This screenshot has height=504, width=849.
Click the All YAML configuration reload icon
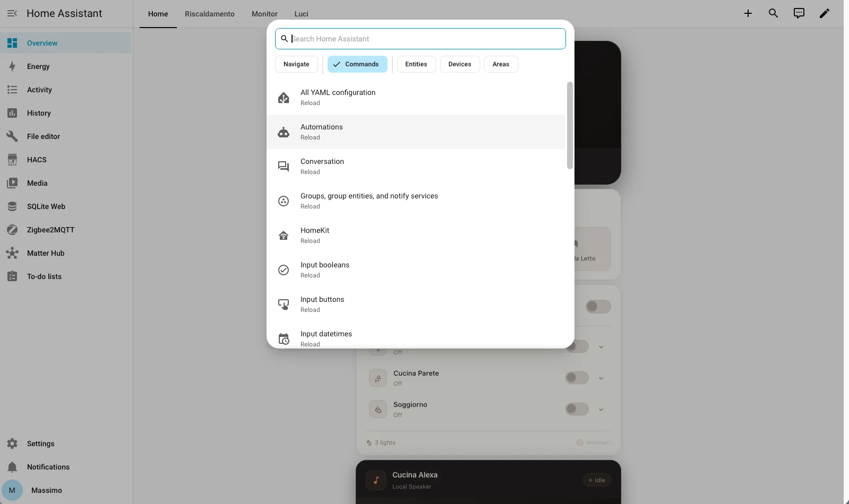tap(284, 98)
